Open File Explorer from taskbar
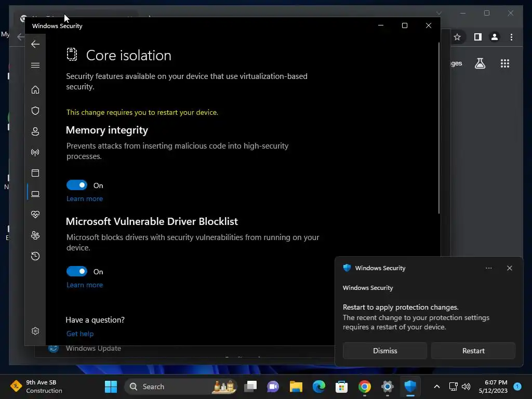Viewport: 532px width, 399px height. point(296,387)
